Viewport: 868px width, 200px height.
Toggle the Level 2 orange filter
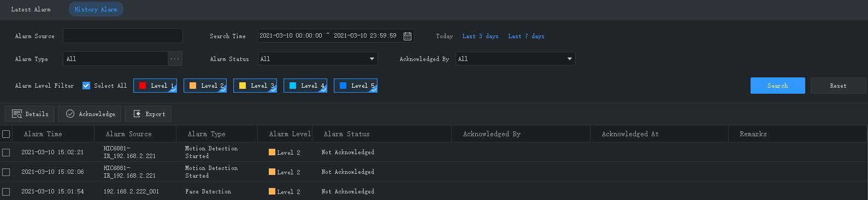coord(205,86)
